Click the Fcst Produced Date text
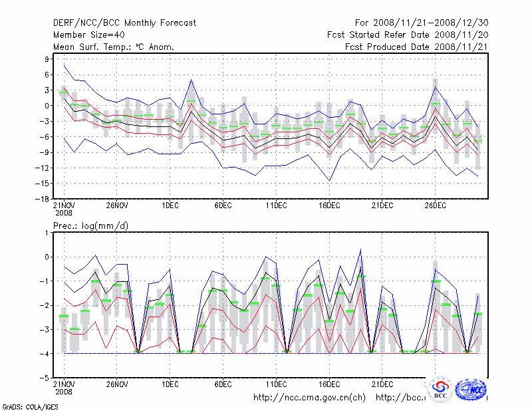The height and width of the screenshot is (411, 532). (x=411, y=47)
